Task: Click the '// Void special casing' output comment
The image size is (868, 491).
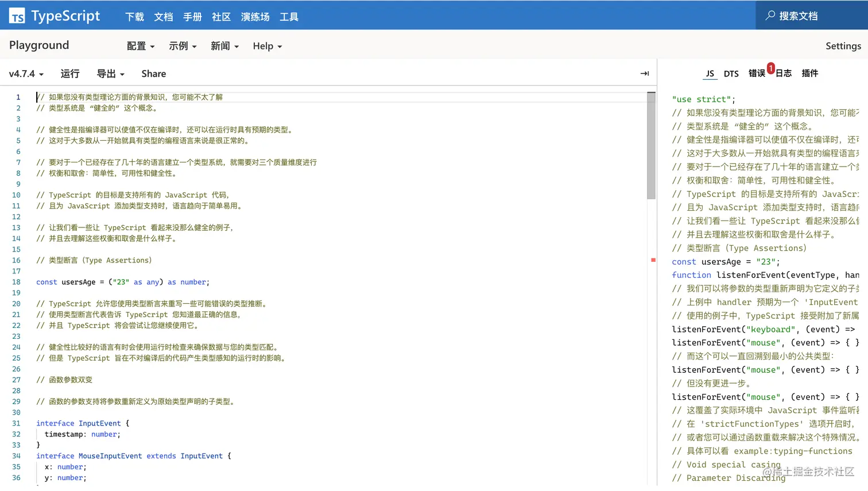Action: pyautogui.click(x=726, y=465)
